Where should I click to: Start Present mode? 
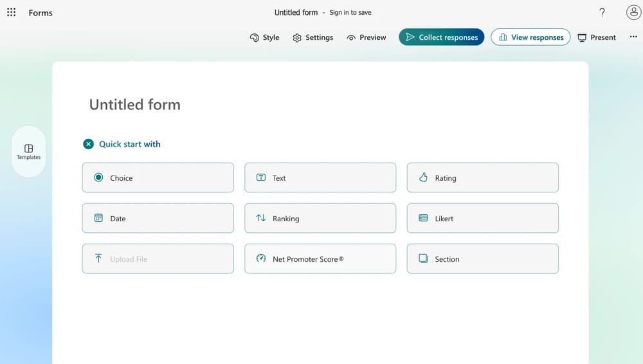point(597,37)
